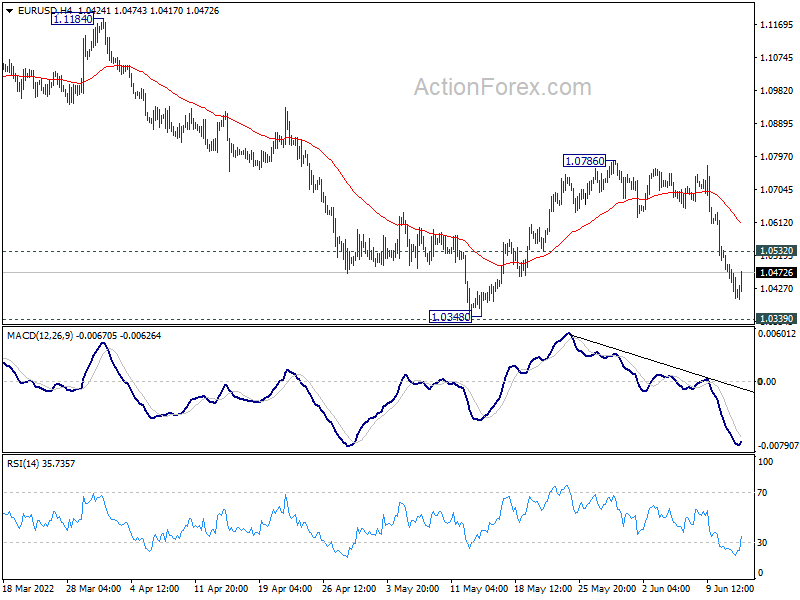The image size is (800, 600).
Task: Select the 1.05320 level tag on price axis
Action: 777,251
